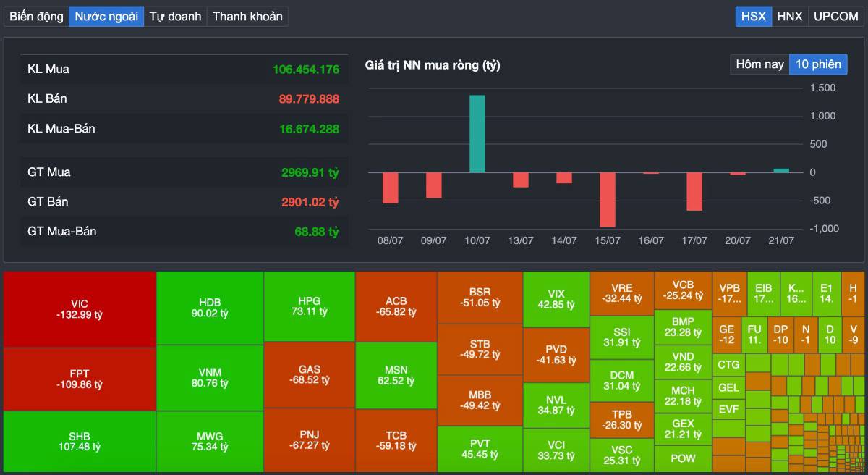This screenshot has width=868, height=475.
Task: Select the PVD -41.63 tỷ tile
Action: click(x=556, y=355)
